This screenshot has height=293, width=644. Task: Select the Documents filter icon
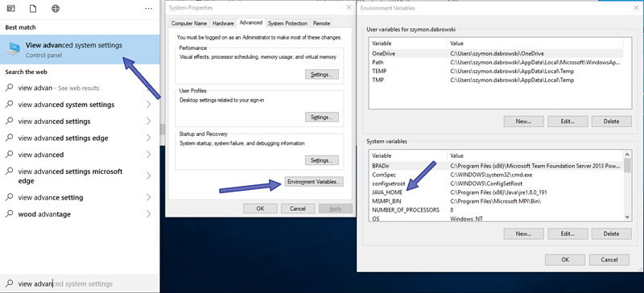[x=33, y=9]
